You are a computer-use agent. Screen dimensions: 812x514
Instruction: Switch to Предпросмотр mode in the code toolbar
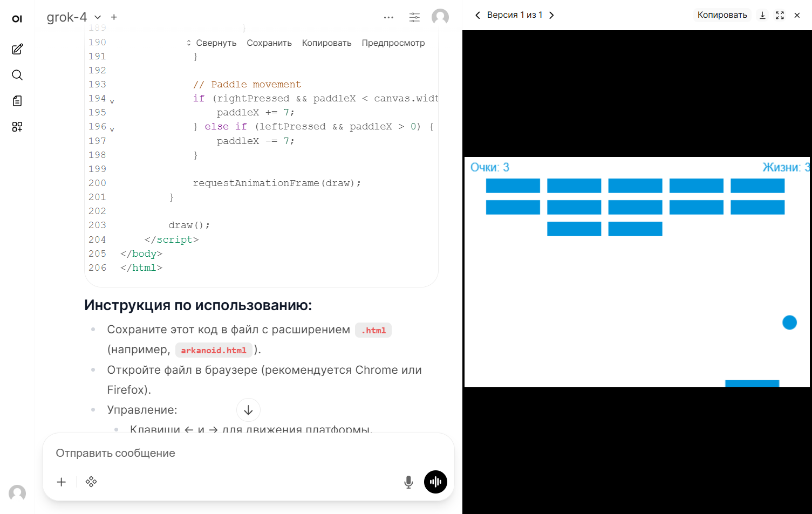coord(393,43)
